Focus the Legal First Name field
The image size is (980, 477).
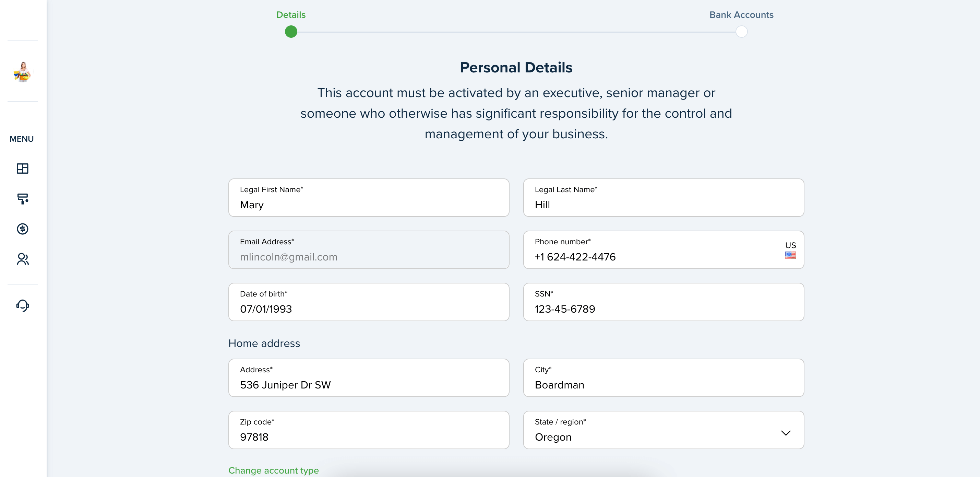(369, 198)
